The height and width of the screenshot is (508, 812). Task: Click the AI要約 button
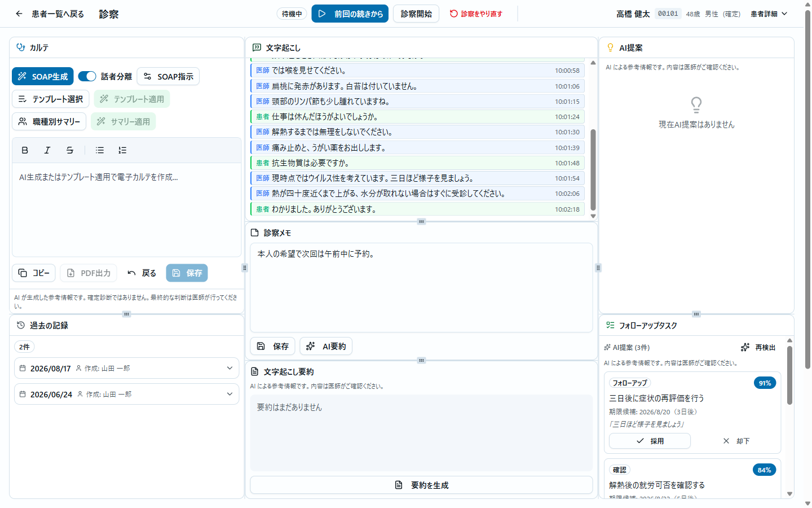(326, 346)
